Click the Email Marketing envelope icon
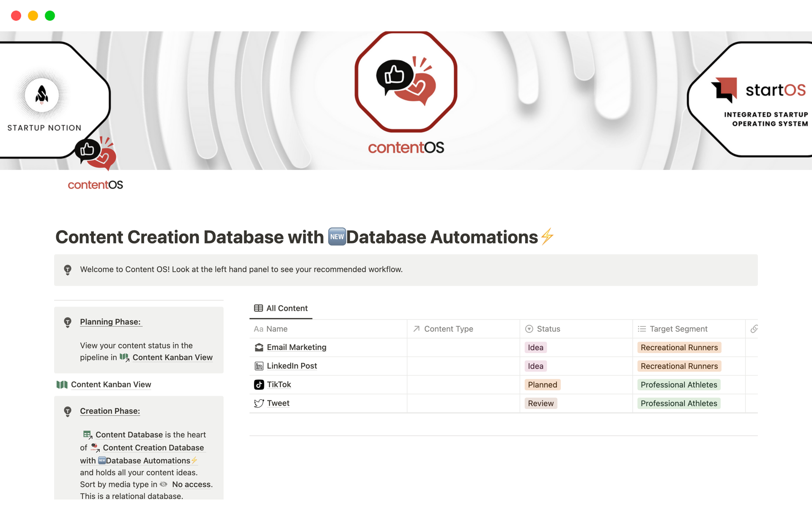 tap(258, 347)
